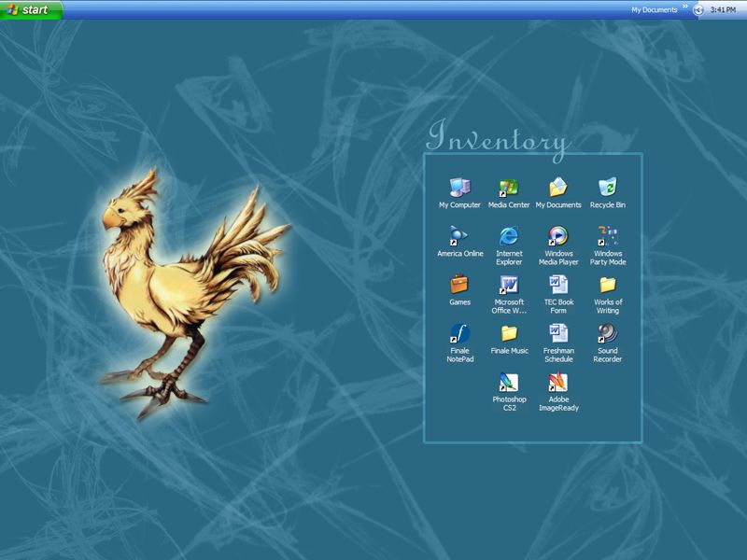Expand the taskbar toolbar chevron
Image resolution: width=747 pixels, height=560 pixels.
(685, 7)
